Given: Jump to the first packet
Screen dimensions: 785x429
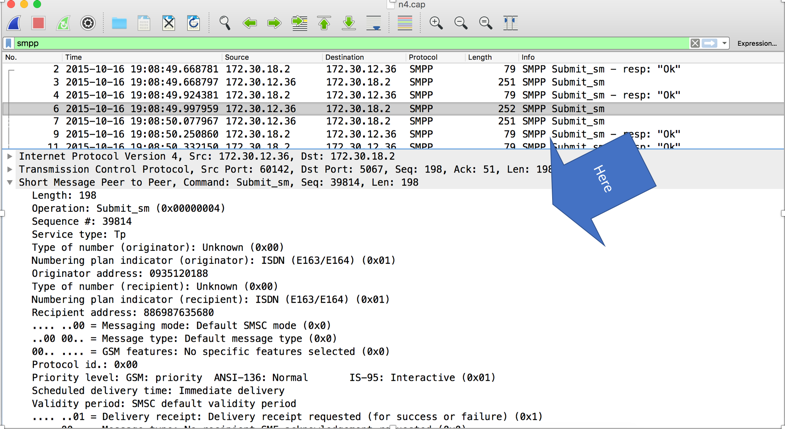Looking at the screenshot, I should click(324, 23).
